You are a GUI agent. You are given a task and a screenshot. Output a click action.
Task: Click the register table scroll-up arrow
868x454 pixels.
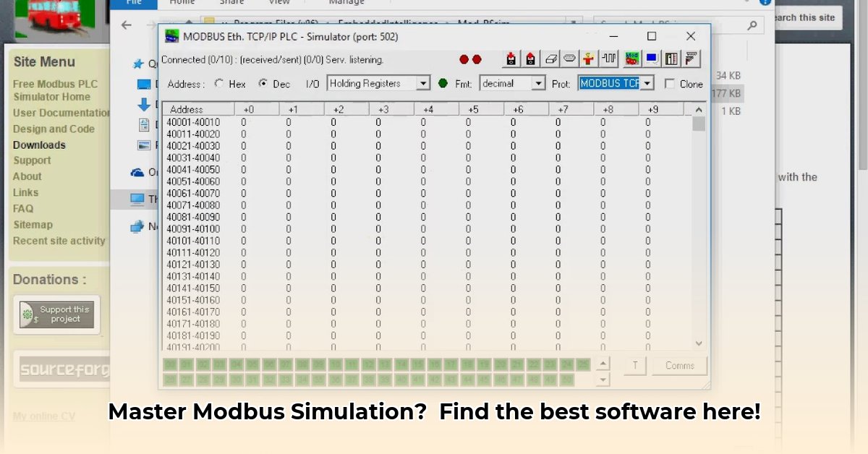coord(698,109)
